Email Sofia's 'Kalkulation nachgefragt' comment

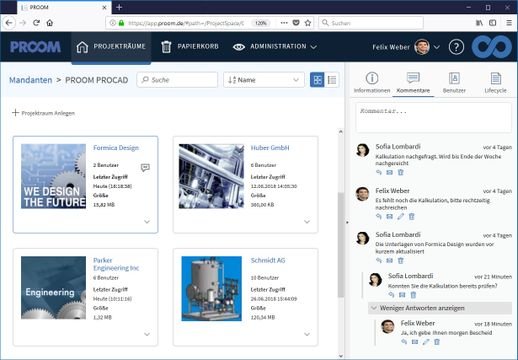coord(389,172)
